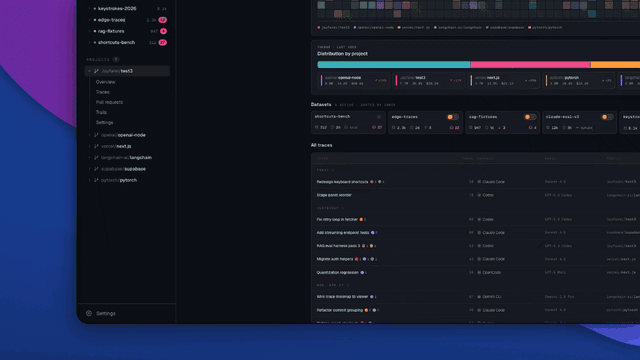Viewport: 640px width, 360px height.
Task: Click jayfarei/test3 in heatmap legend
Action: pyautogui.click(x=333, y=28)
